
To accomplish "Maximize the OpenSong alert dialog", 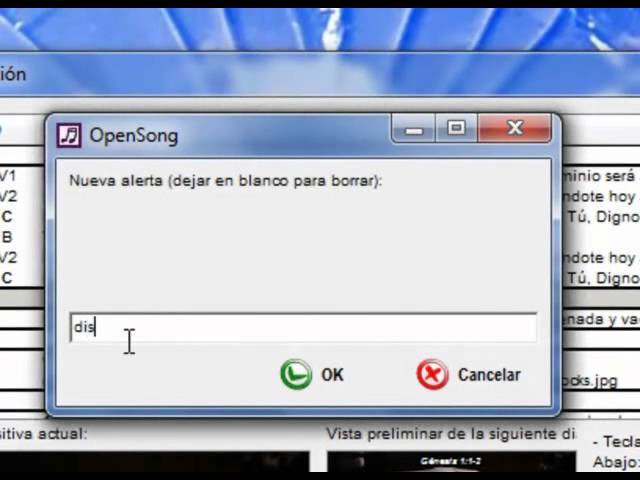I will click(x=456, y=129).
